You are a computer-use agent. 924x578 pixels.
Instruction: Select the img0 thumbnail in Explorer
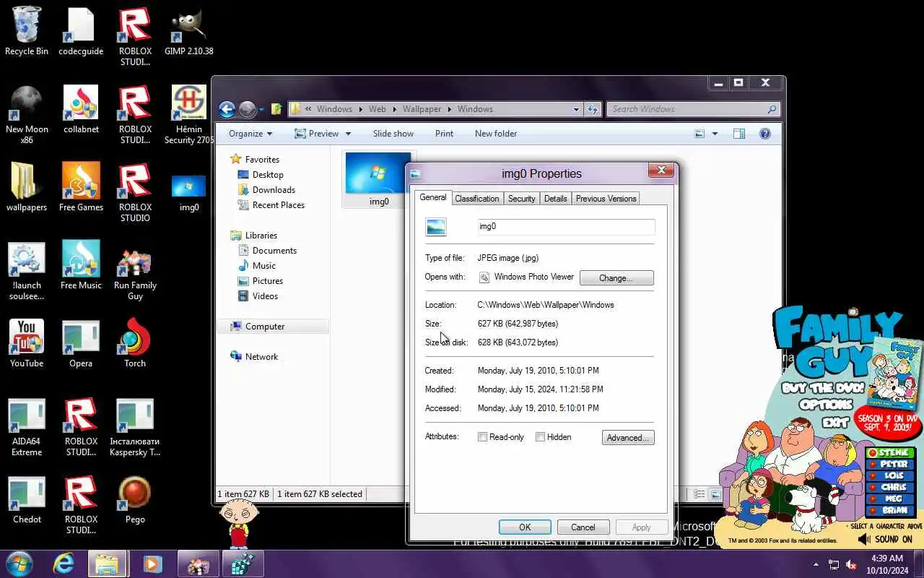(379, 179)
